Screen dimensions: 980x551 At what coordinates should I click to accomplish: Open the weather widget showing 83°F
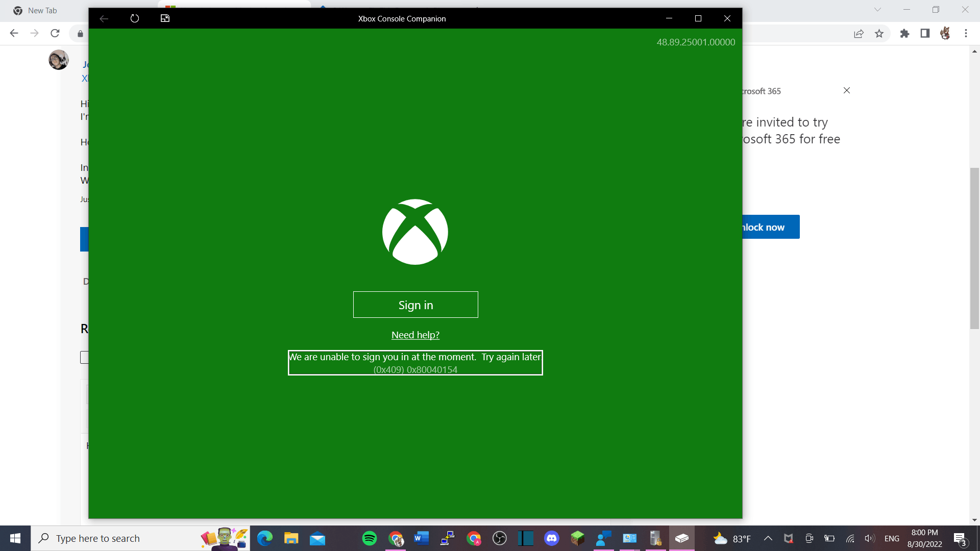click(x=732, y=539)
